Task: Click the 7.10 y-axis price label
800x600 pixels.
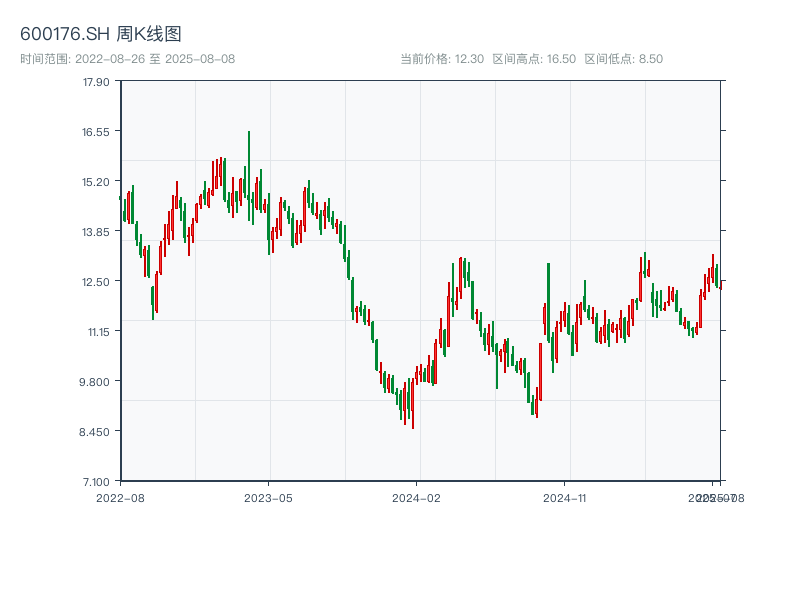Action: pos(98,481)
